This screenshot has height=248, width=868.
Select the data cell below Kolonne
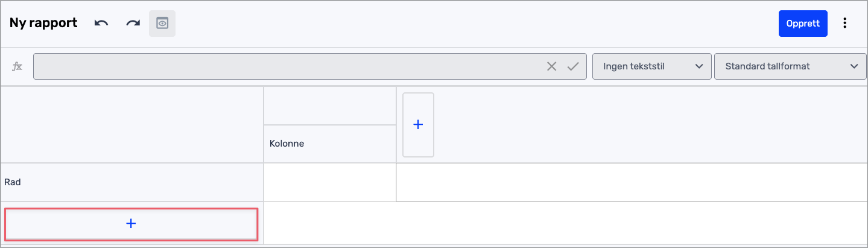tap(329, 182)
